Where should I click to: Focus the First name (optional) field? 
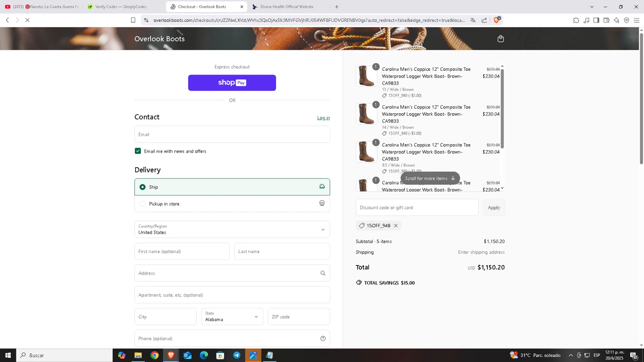[182, 251]
